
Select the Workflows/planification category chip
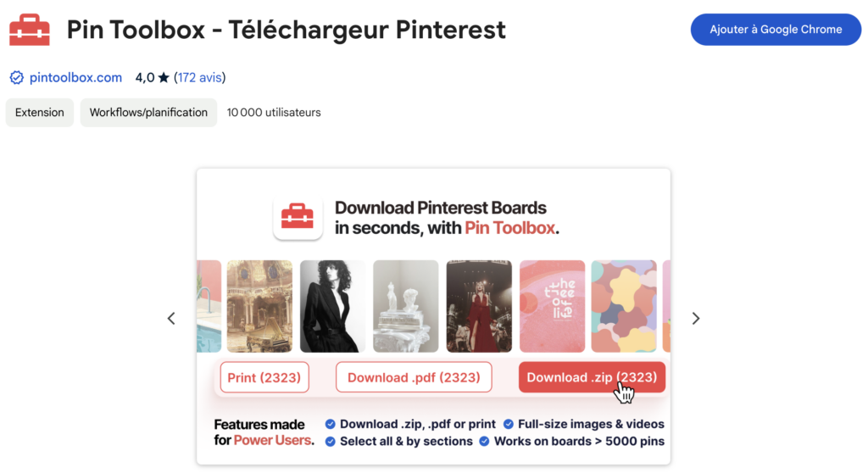tap(148, 112)
